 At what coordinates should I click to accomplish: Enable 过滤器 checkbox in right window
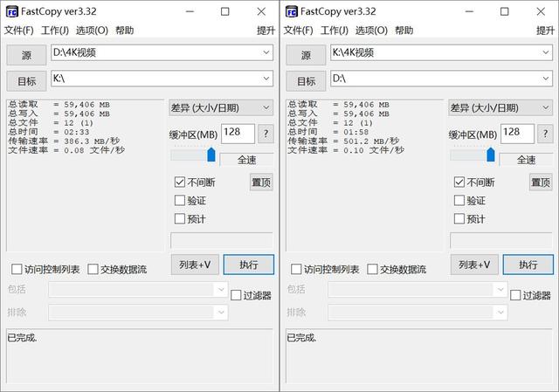515,295
